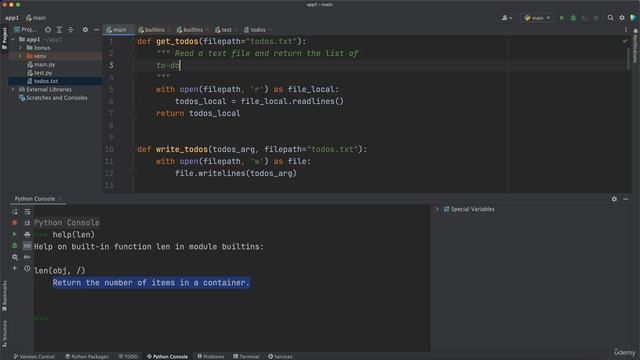The image size is (640, 360).
Task: Collapse the app1 root folder
Action: pyautogui.click(x=13, y=40)
